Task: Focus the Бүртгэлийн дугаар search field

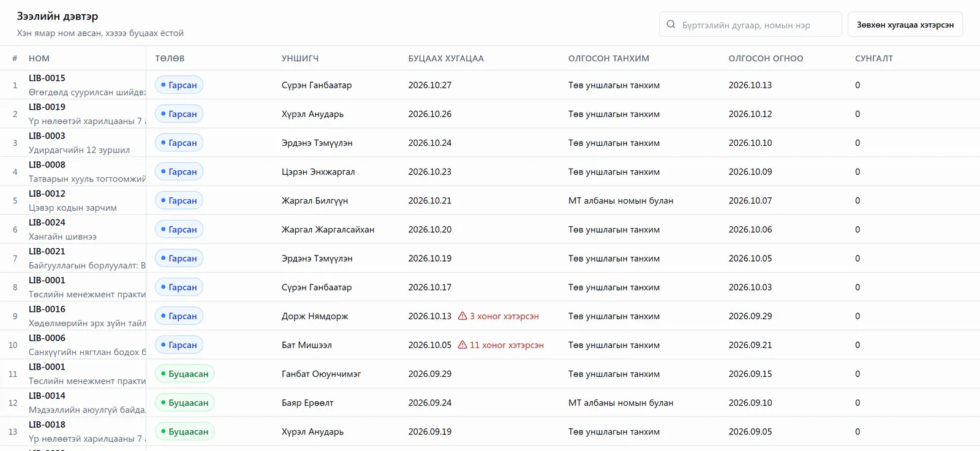Action: coord(750,25)
